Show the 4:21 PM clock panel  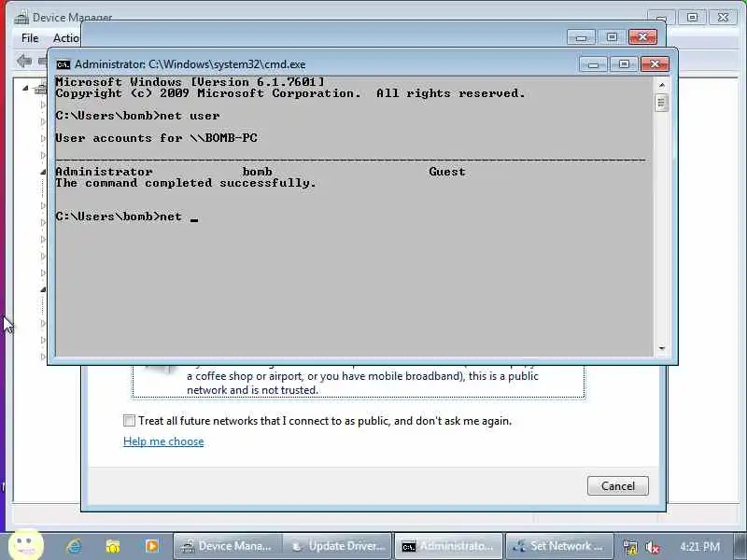click(x=699, y=546)
